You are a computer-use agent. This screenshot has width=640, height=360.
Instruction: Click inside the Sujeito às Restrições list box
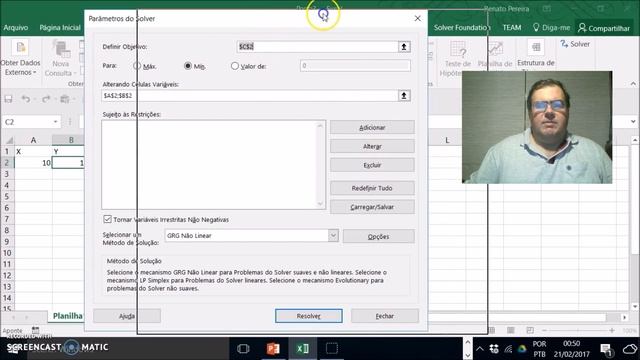pyautogui.click(x=208, y=165)
